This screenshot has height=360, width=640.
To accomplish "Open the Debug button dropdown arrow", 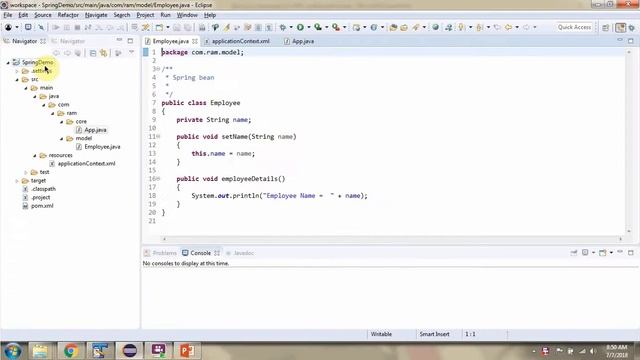I will pyautogui.click(x=291, y=27).
